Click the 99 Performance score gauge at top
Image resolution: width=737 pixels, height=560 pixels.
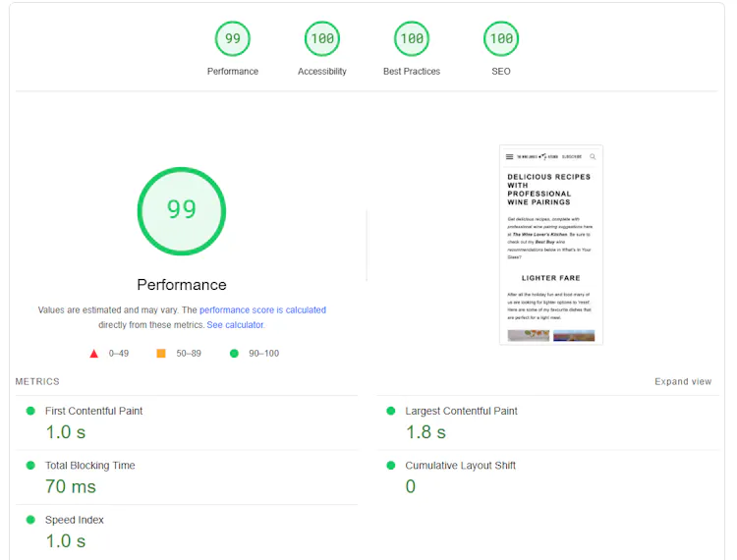point(233,38)
